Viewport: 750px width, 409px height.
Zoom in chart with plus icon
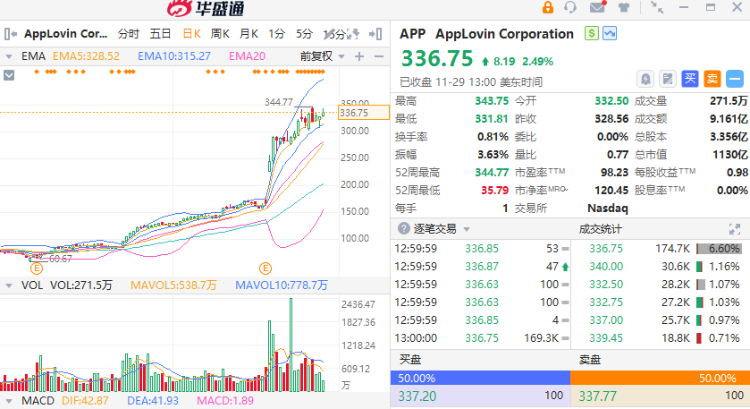point(359,56)
